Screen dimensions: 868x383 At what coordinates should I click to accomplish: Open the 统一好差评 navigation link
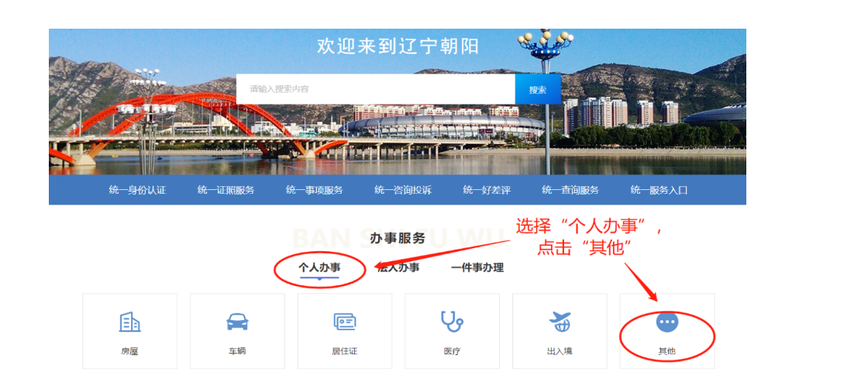tap(487, 191)
